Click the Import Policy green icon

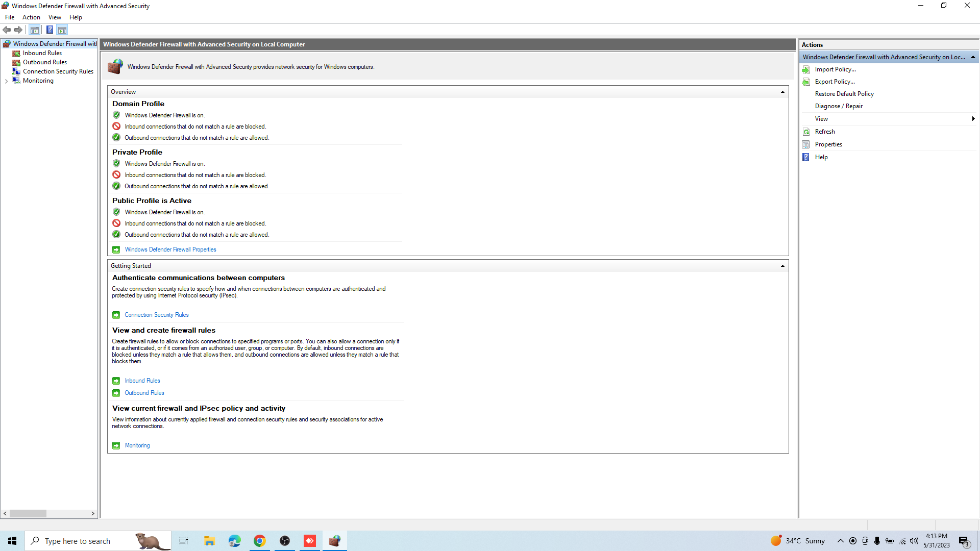click(806, 69)
